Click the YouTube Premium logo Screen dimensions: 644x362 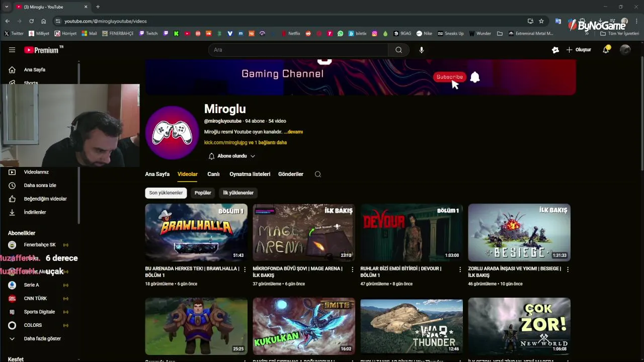43,50
